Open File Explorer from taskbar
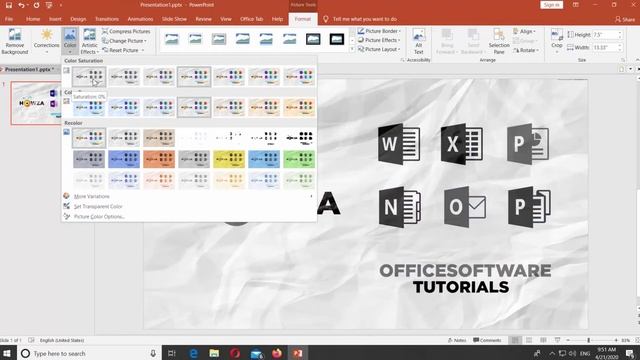The width and height of the screenshot is (640, 360). coord(214,353)
